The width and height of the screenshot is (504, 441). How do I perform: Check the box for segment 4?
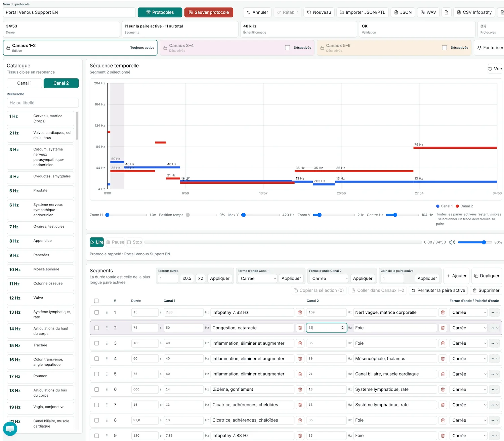tap(96, 359)
